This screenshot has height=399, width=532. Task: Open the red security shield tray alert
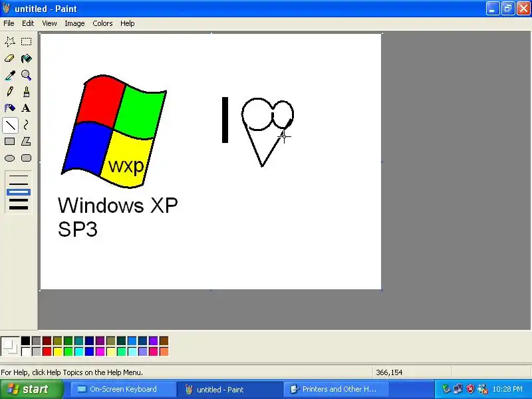pyautogui.click(x=470, y=389)
